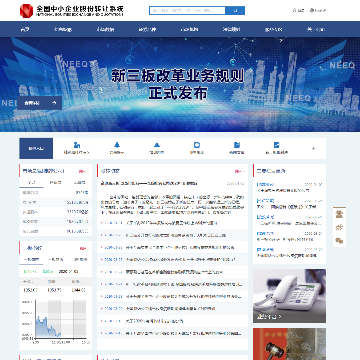360x360 pixels.
Task: Open 更多 link in index quotes panel
Action: pyautogui.click(x=84, y=248)
